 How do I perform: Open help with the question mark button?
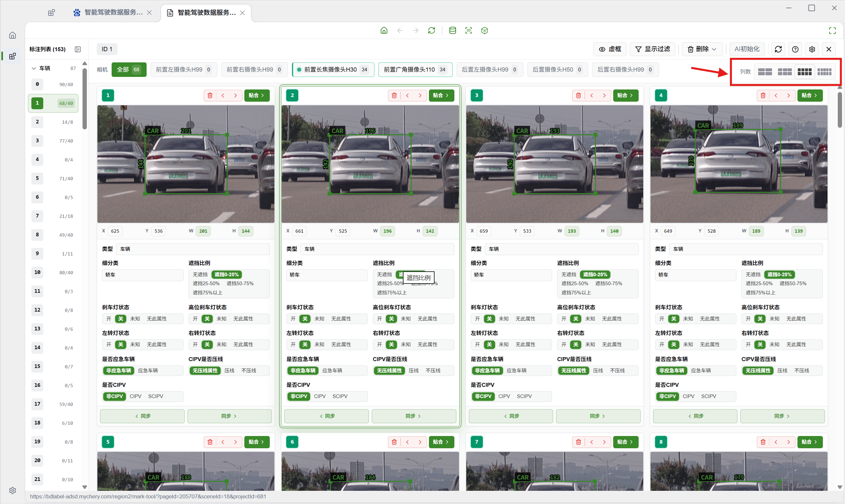coord(795,49)
